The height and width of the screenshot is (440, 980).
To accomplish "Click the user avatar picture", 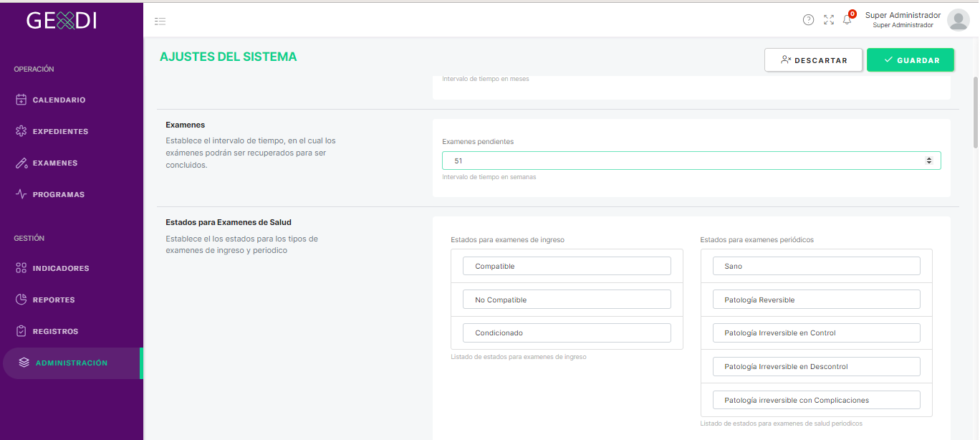I will [959, 20].
